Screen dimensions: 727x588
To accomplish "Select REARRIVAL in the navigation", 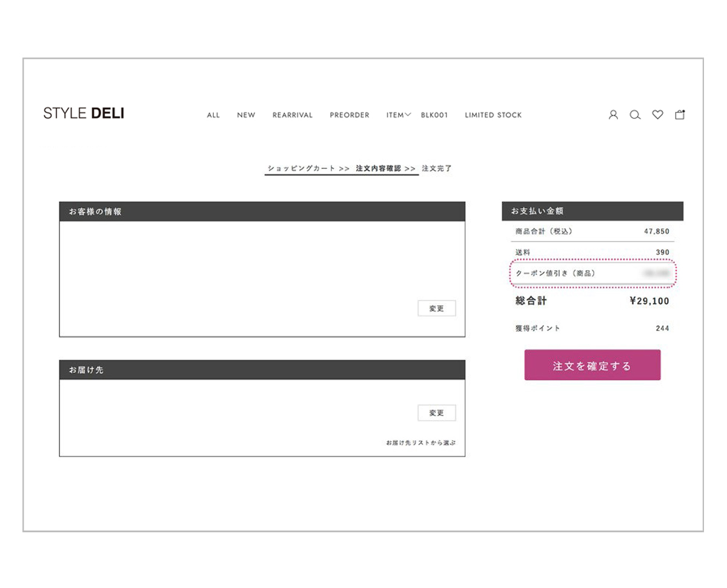I will point(293,115).
